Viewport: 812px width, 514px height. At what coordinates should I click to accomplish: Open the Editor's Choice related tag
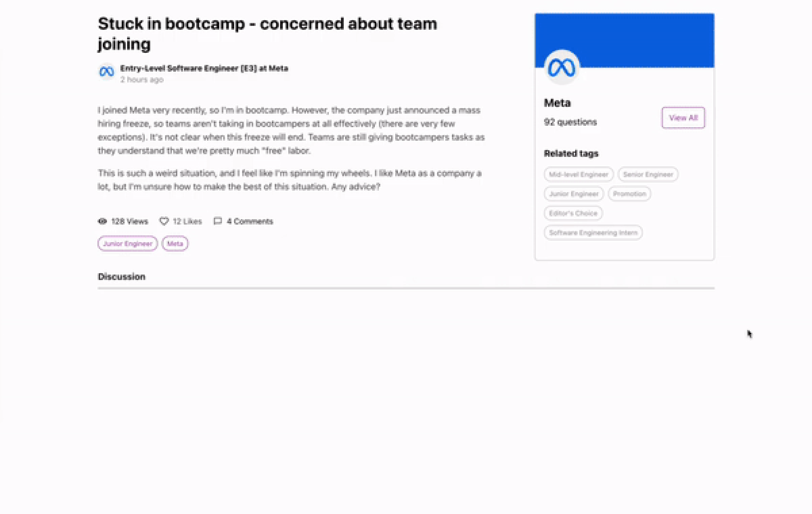(x=573, y=214)
